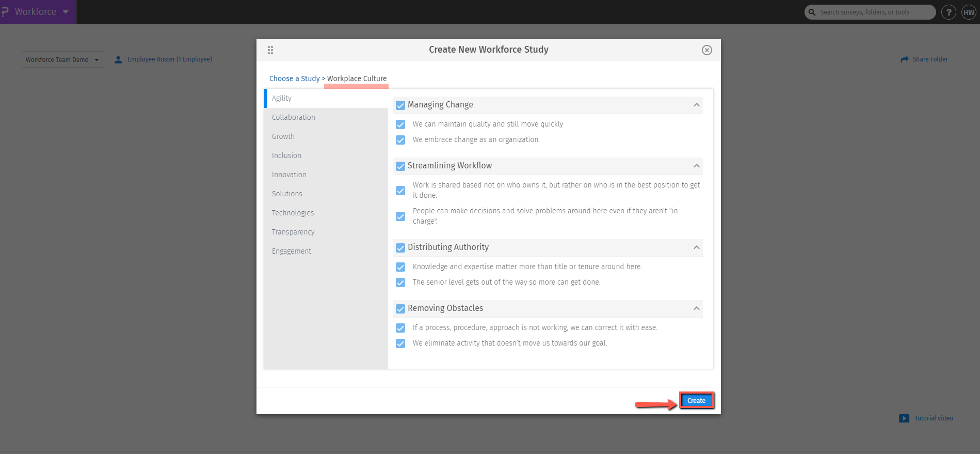Click the Share Folder arrow icon
Screen dimensions: 980x454
tap(905, 59)
